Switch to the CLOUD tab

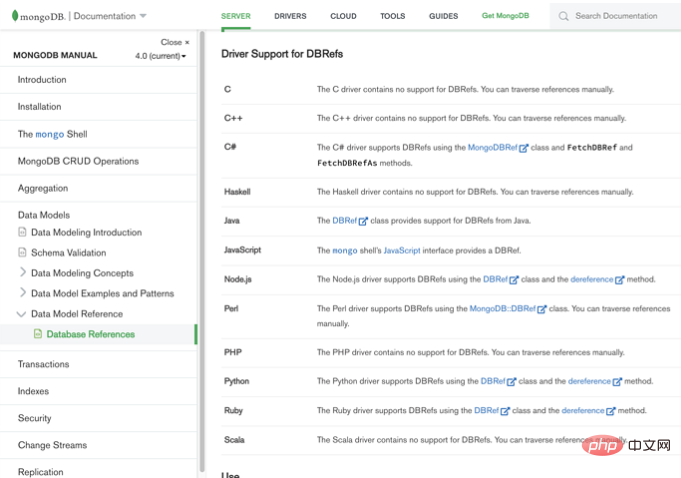coord(343,16)
